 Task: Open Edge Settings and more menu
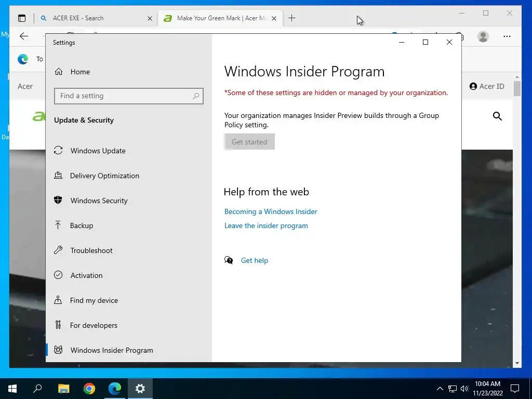[507, 36]
